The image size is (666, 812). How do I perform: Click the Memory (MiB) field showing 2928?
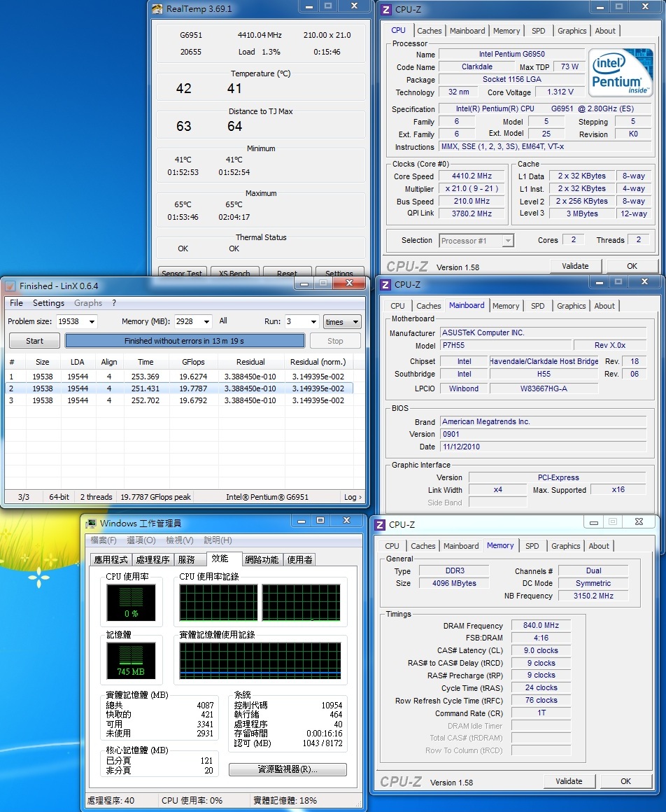[x=193, y=321]
